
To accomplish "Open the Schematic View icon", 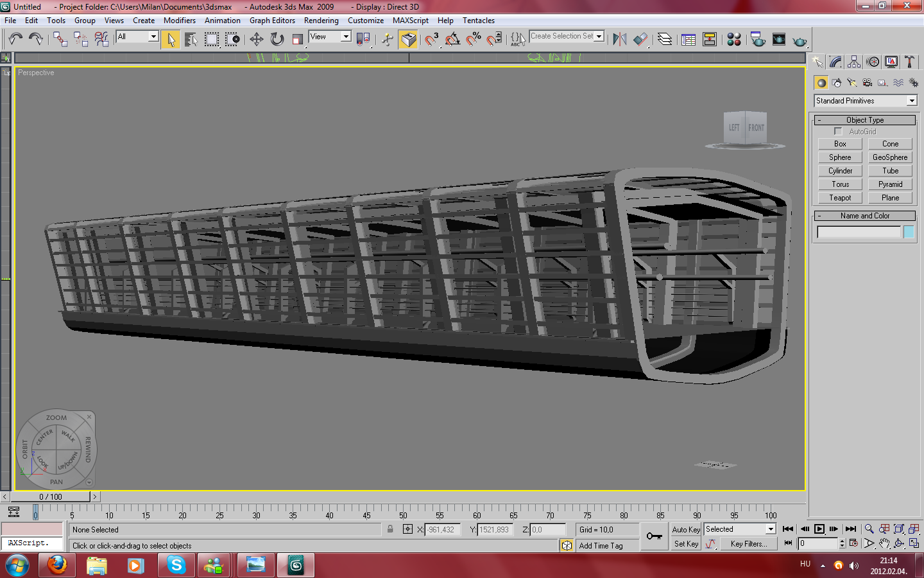I will (x=710, y=39).
